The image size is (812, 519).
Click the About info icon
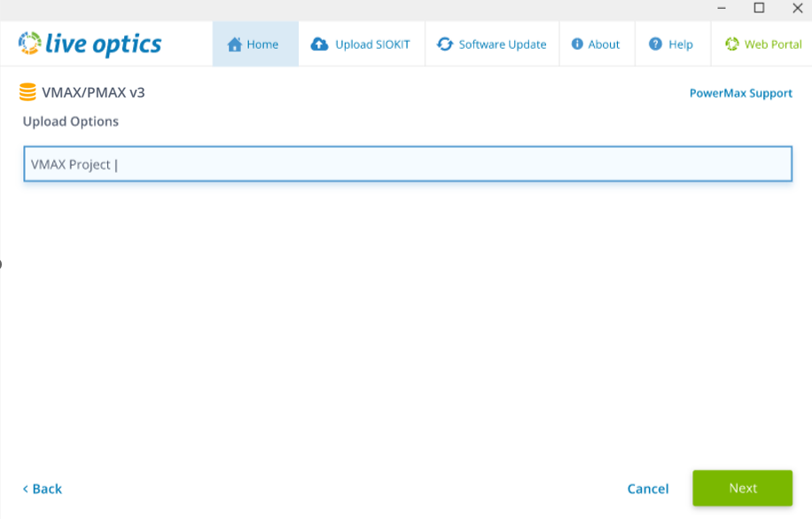coord(577,44)
